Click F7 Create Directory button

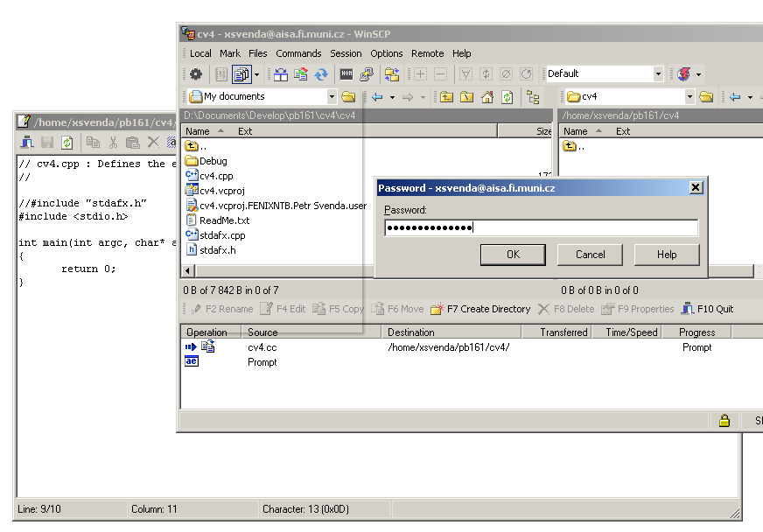pyautogui.click(x=480, y=309)
